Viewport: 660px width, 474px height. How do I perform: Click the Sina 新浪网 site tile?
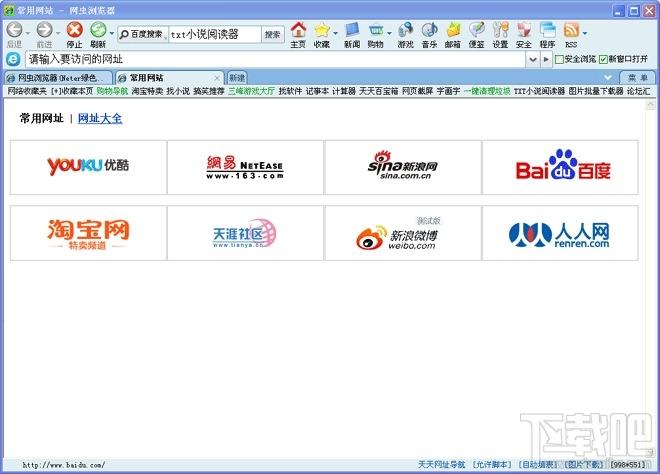403,168
